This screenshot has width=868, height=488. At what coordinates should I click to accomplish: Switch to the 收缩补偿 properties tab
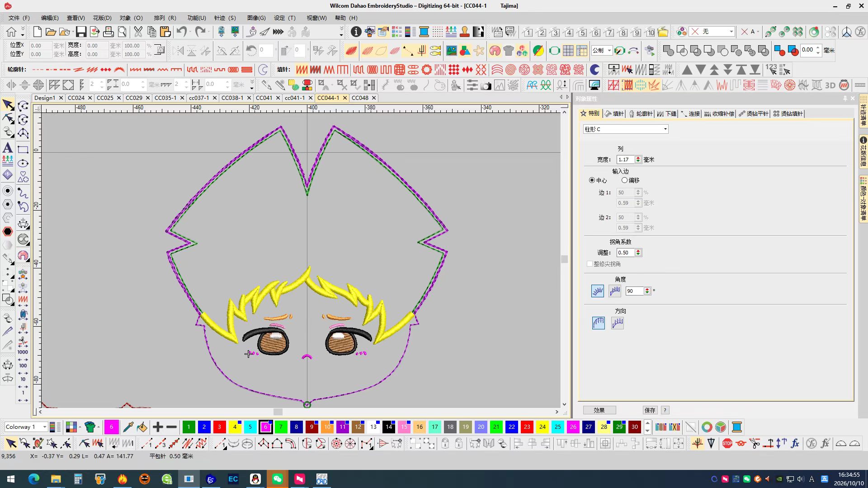(x=719, y=113)
